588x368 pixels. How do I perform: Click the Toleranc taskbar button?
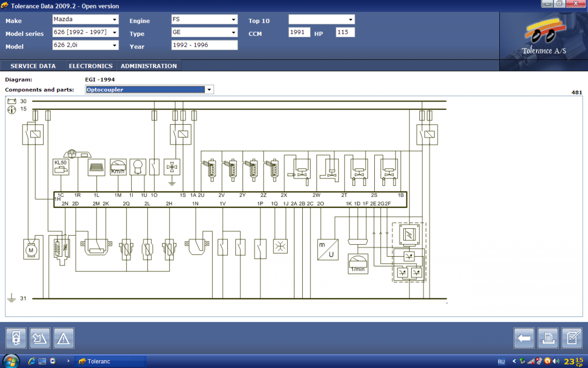110,361
